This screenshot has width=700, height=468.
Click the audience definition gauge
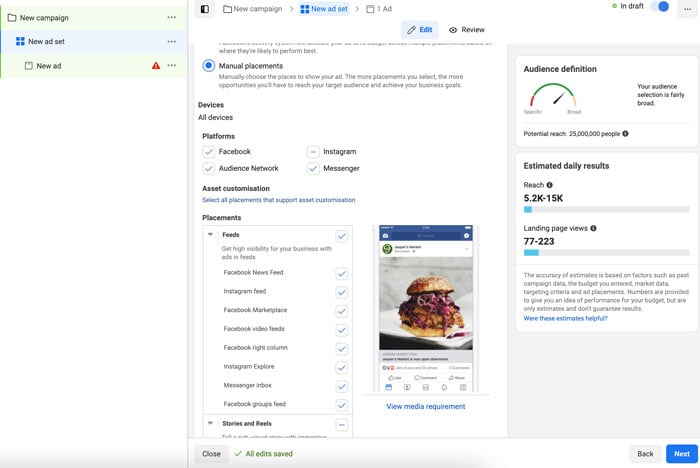[553, 96]
